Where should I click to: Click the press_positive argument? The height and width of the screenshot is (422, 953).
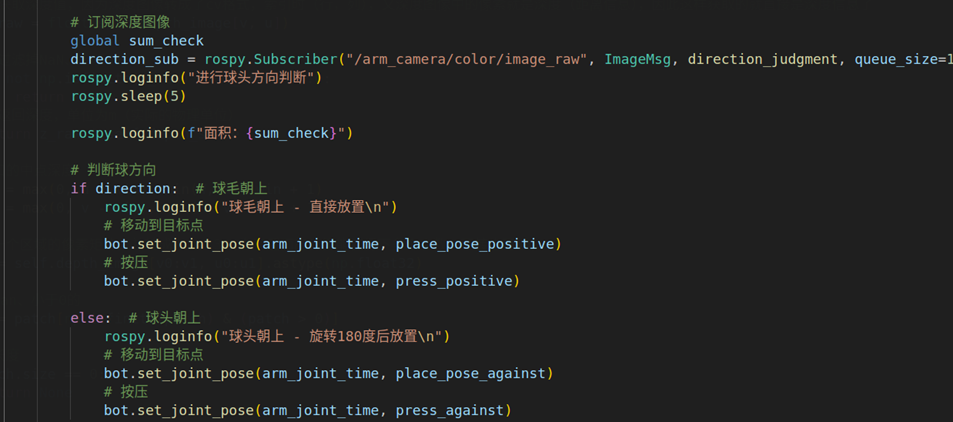pos(454,281)
